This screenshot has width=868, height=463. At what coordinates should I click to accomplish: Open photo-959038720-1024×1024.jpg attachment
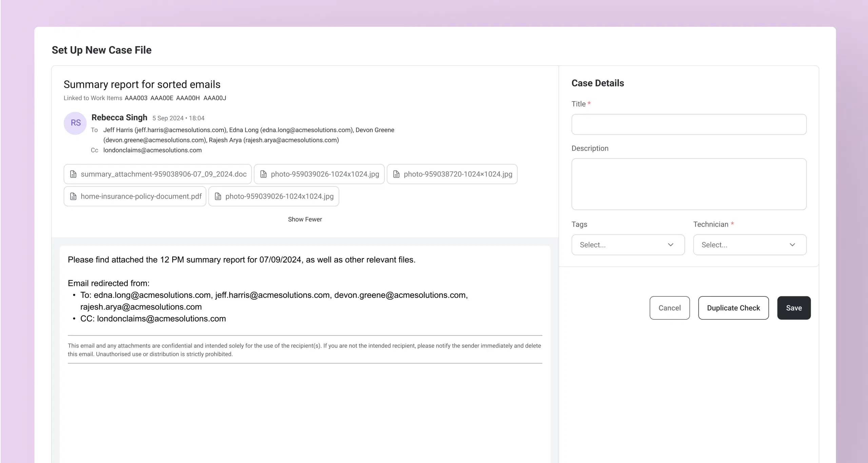(x=458, y=174)
